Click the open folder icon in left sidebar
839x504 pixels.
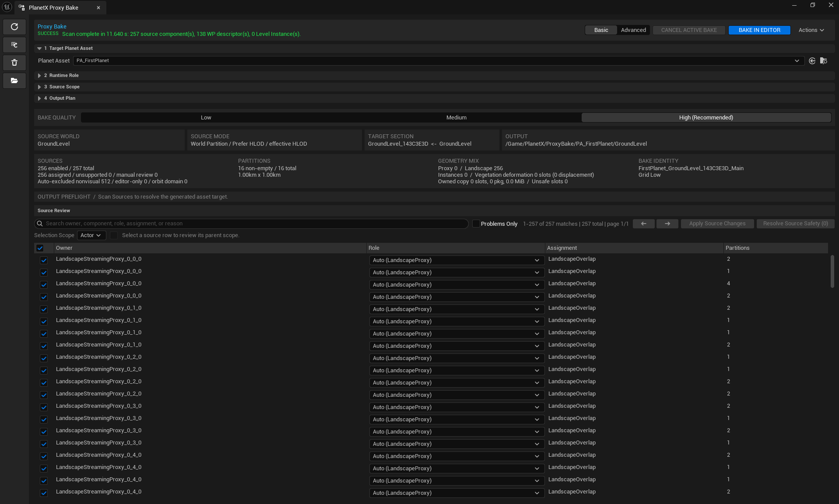click(14, 80)
